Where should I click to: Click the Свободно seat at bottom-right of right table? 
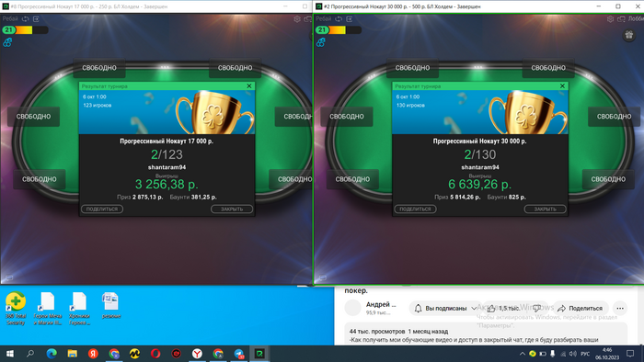(608, 179)
